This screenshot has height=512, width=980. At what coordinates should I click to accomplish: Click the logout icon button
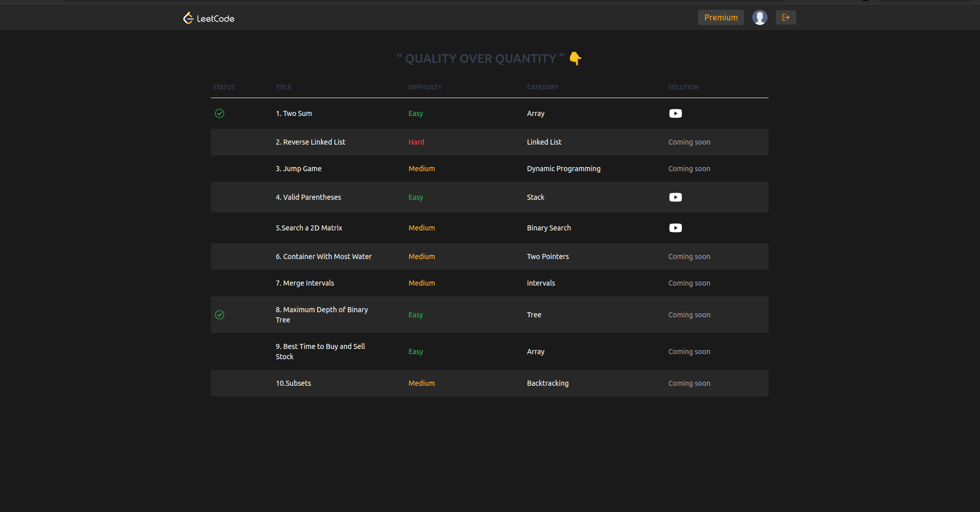(x=785, y=17)
